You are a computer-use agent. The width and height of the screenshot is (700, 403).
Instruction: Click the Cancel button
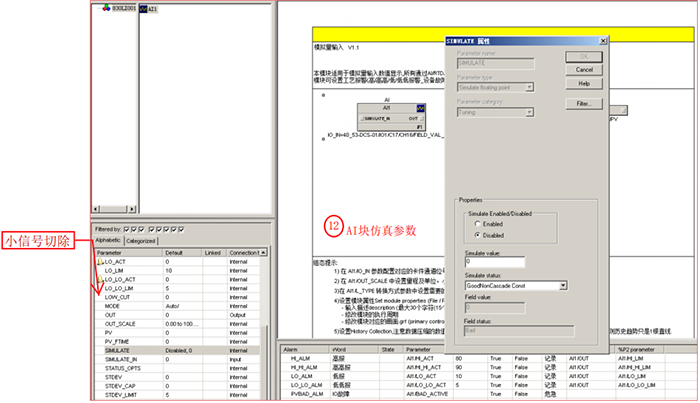click(585, 69)
